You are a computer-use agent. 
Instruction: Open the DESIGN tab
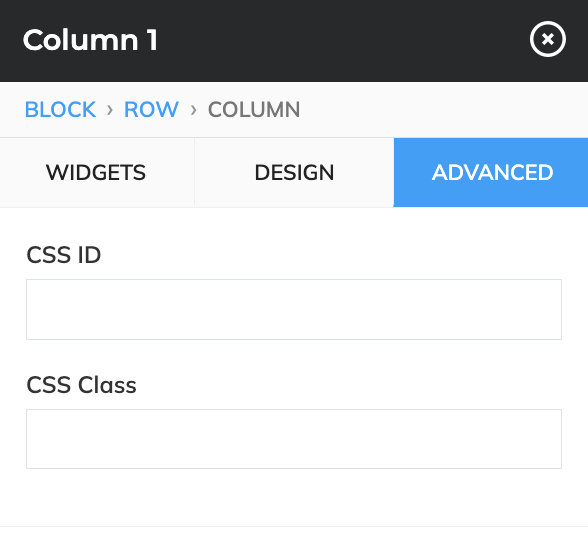(x=294, y=172)
